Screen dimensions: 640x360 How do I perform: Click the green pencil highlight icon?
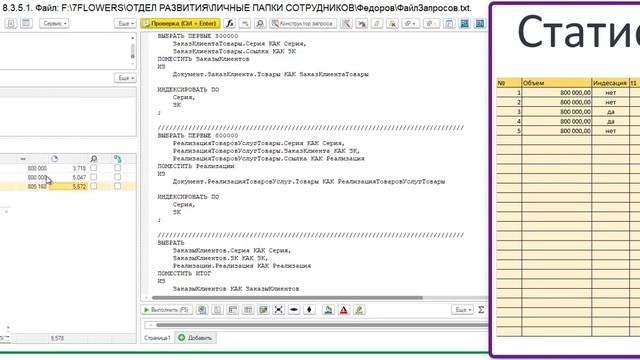(x=359, y=310)
